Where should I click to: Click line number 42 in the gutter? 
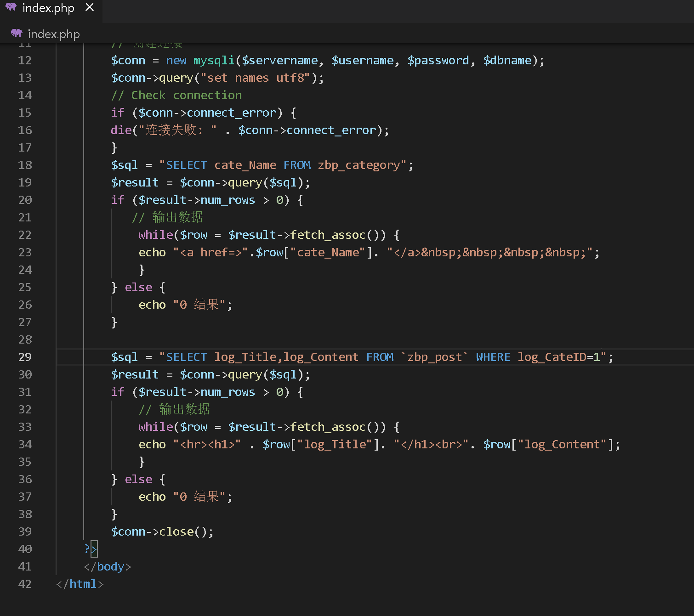tap(25, 584)
